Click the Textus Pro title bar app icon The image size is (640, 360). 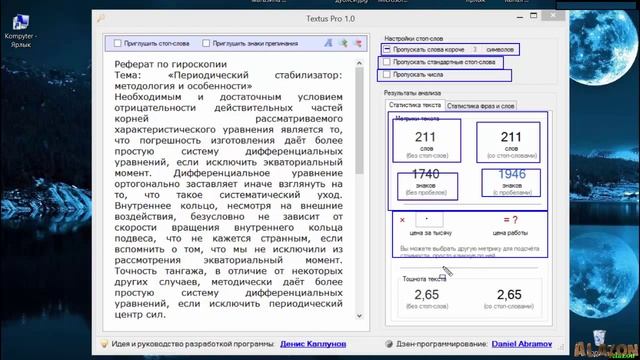[101, 18]
